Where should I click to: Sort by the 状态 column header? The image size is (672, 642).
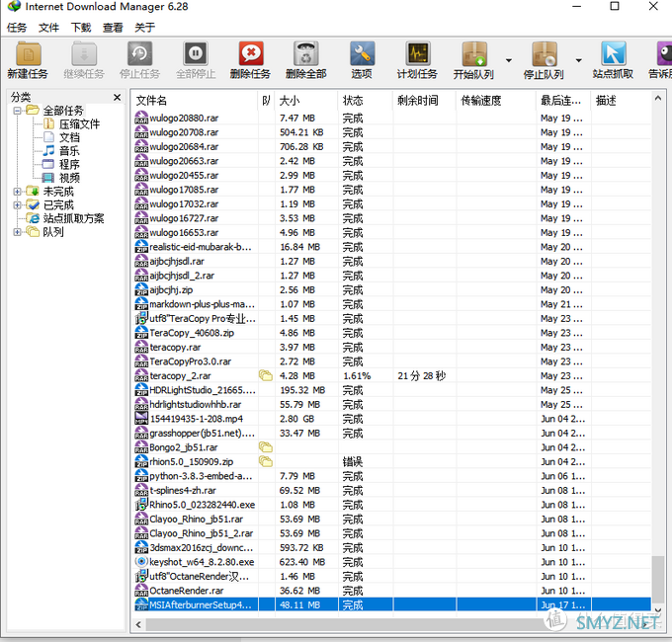pos(365,101)
